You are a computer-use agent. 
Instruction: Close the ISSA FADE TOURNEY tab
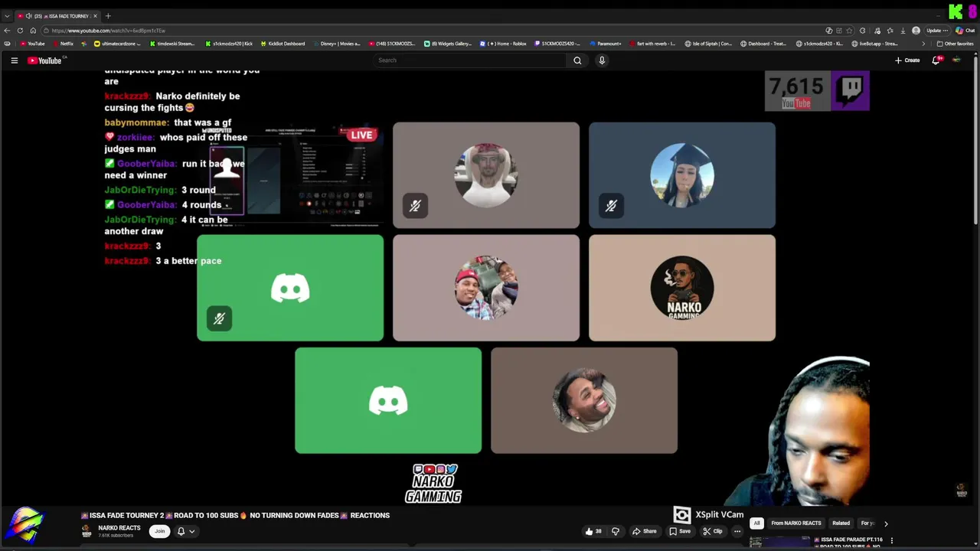[96, 16]
